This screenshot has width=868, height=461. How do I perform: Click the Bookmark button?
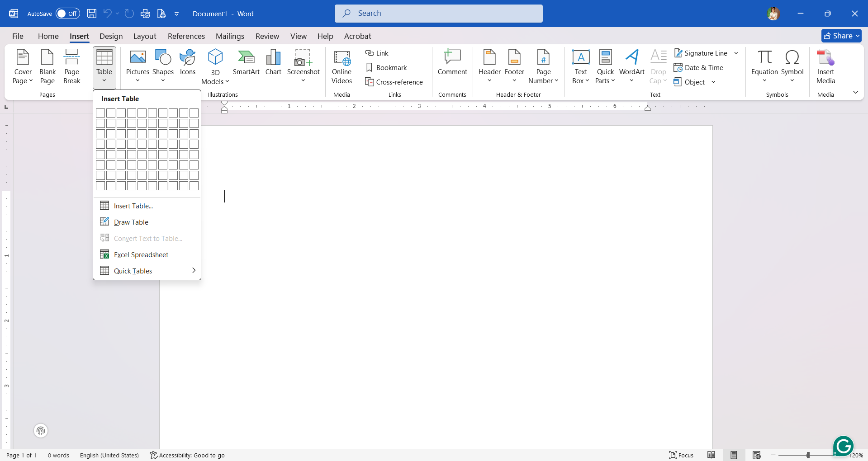(386, 68)
